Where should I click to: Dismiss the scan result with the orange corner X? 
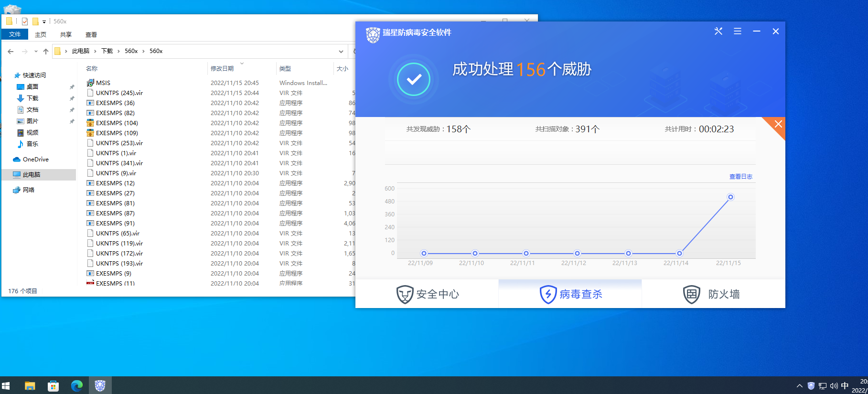pyautogui.click(x=778, y=124)
